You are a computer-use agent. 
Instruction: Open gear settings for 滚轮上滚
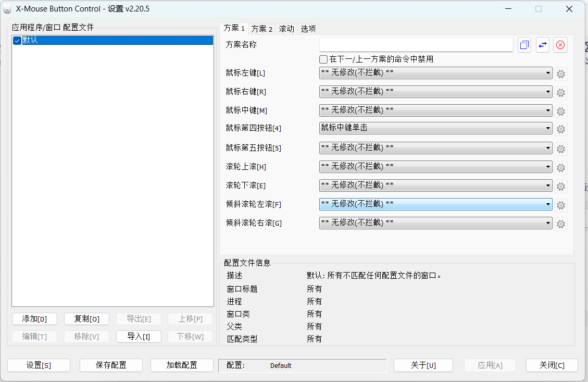tap(561, 167)
